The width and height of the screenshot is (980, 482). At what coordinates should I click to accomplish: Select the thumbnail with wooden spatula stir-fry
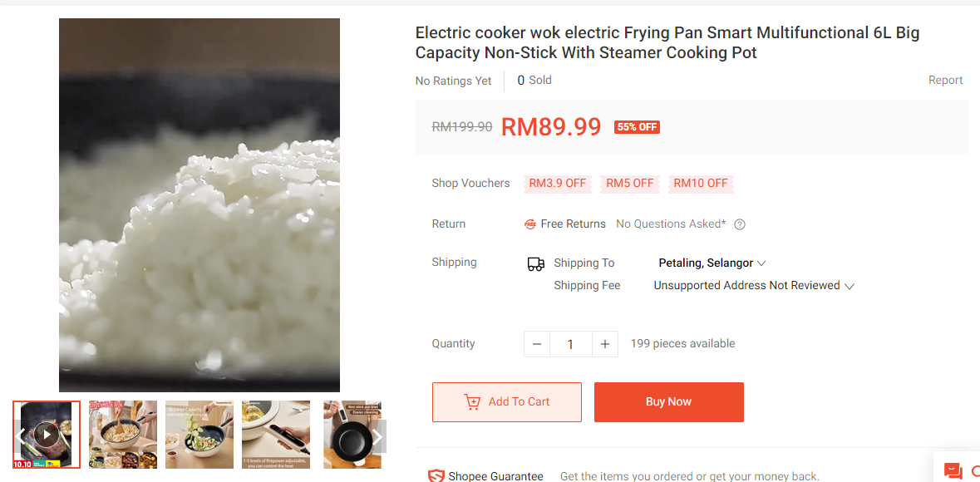(123, 435)
